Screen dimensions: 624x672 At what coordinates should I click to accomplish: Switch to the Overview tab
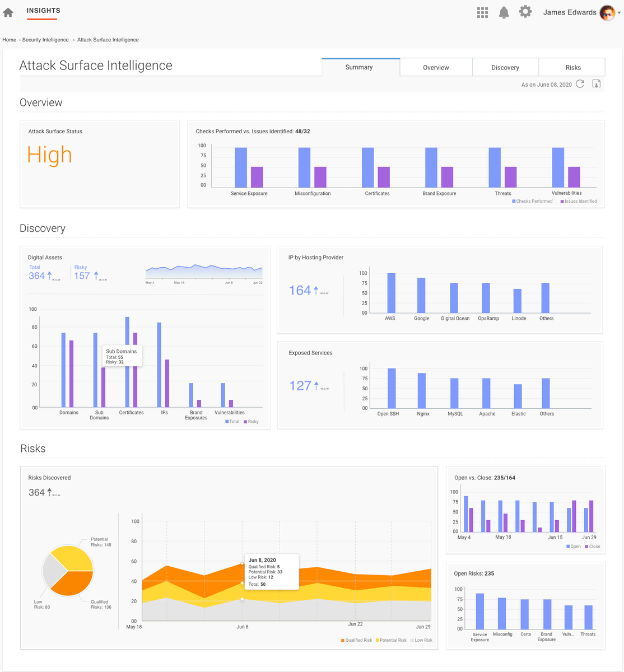(436, 67)
